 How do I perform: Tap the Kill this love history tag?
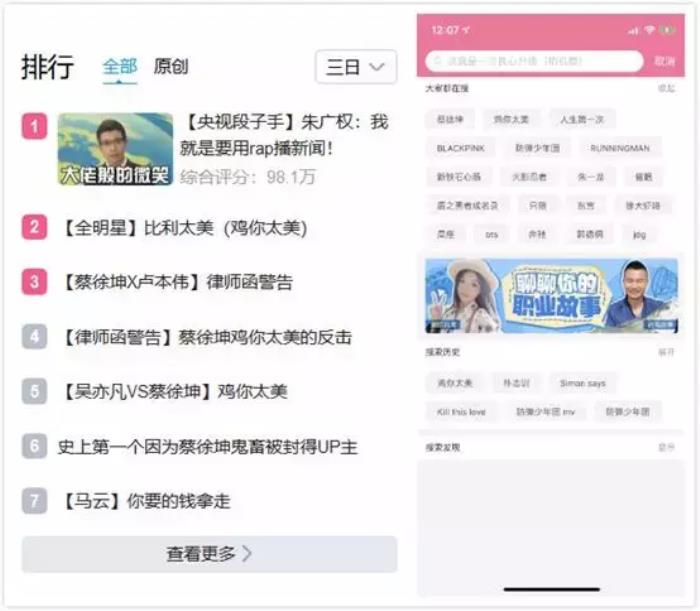[x=461, y=411]
